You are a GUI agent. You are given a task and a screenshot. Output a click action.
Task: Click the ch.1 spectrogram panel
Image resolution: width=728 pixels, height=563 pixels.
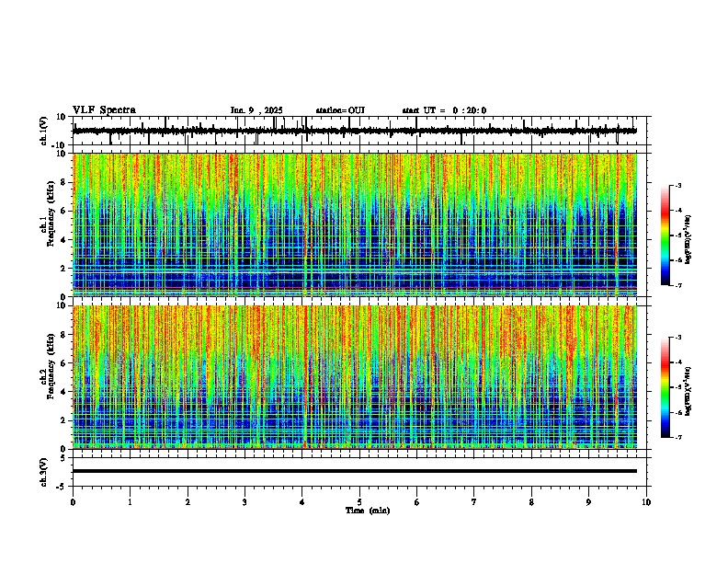click(x=355, y=224)
